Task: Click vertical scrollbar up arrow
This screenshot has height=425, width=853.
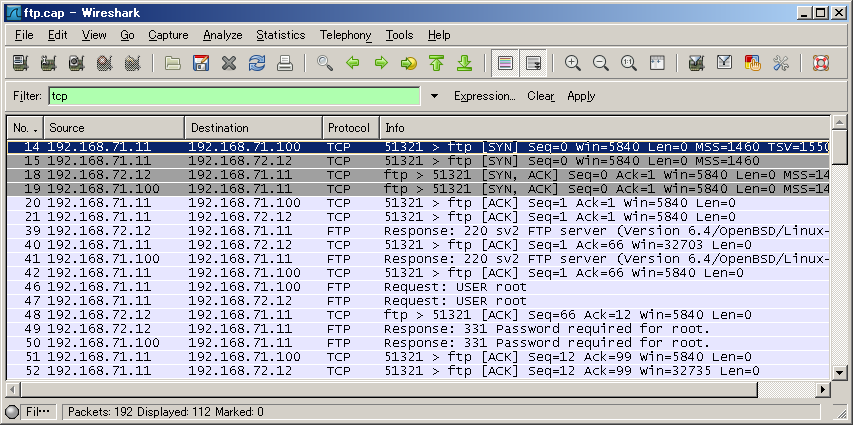Action: pos(839,122)
